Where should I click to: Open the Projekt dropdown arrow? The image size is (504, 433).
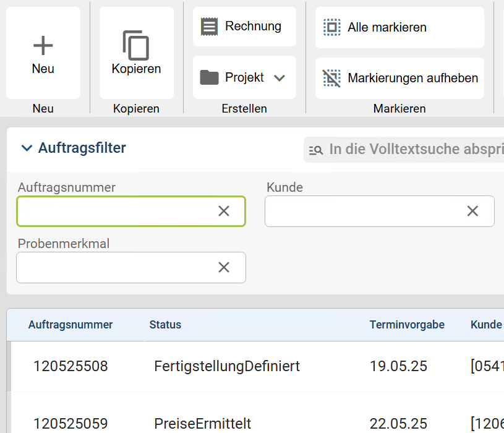tap(280, 78)
